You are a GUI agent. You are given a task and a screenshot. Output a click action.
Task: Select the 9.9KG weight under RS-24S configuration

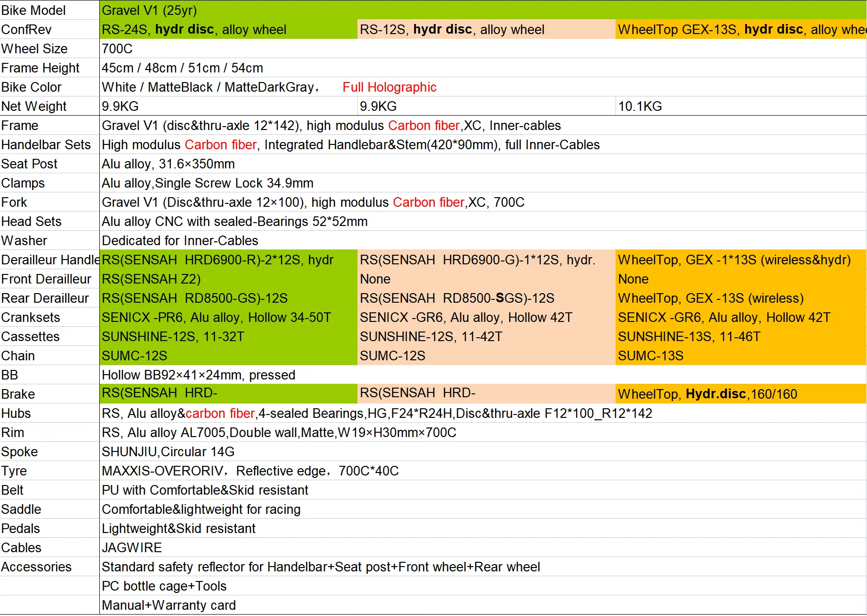pyautogui.click(x=228, y=106)
